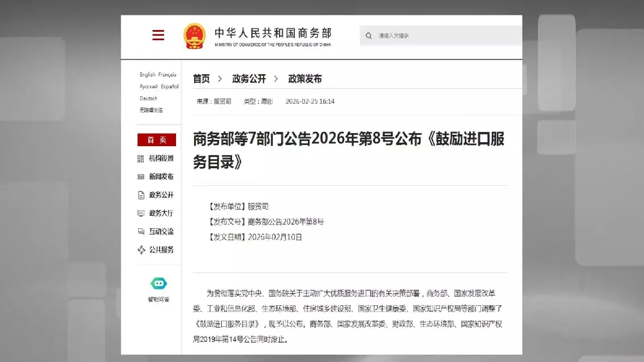Open the 无障碍浏览 accessibility link
This screenshot has width=644, height=362.
tap(151, 110)
